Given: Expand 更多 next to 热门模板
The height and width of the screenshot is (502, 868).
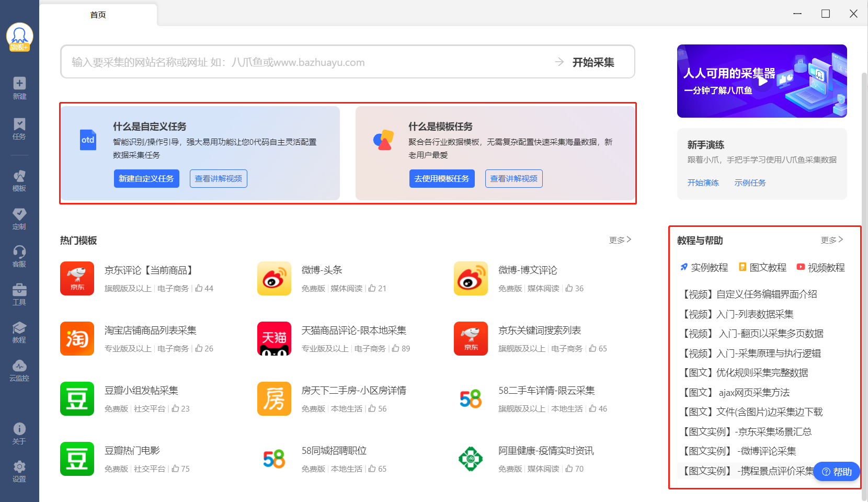Looking at the screenshot, I should coord(620,240).
